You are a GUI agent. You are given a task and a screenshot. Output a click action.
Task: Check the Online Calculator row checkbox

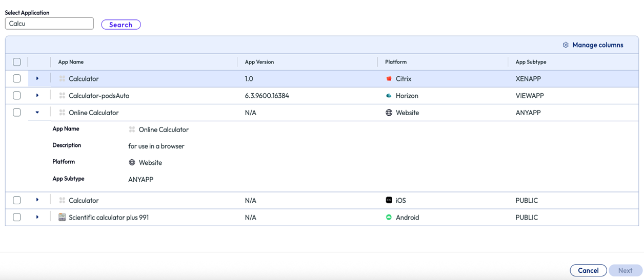17,113
